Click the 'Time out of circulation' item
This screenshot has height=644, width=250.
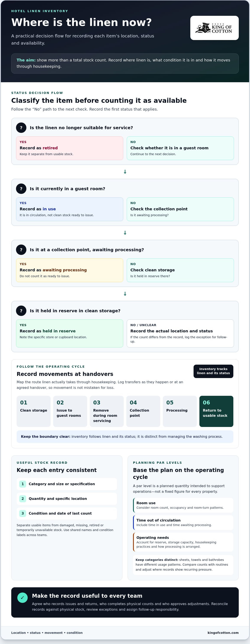[x=183, y=522]
